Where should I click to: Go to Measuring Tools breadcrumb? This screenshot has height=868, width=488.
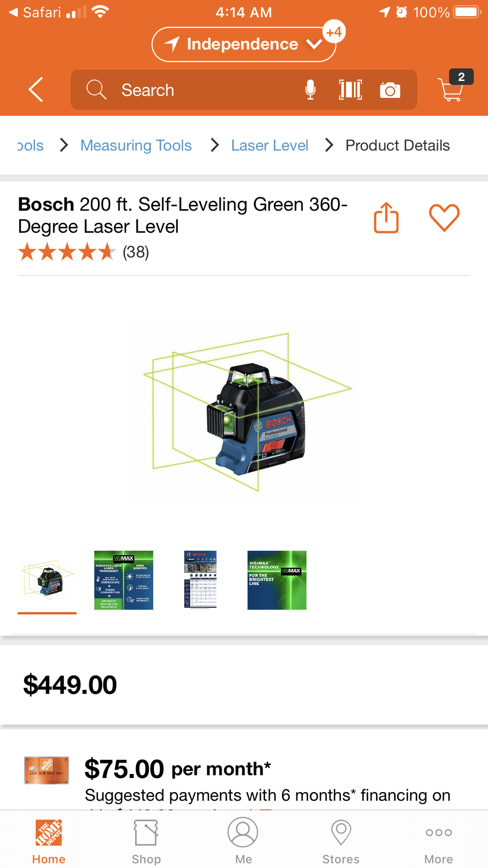click(136, 145)
